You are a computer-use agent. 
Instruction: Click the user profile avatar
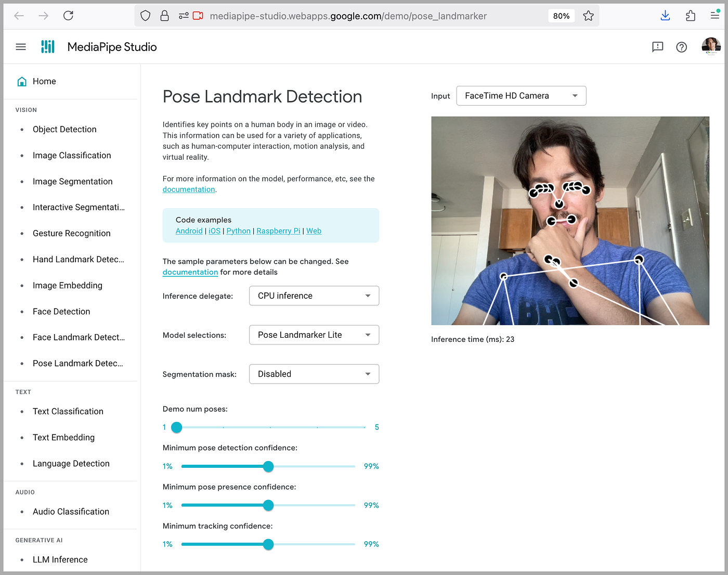click(x=711, y=46)
